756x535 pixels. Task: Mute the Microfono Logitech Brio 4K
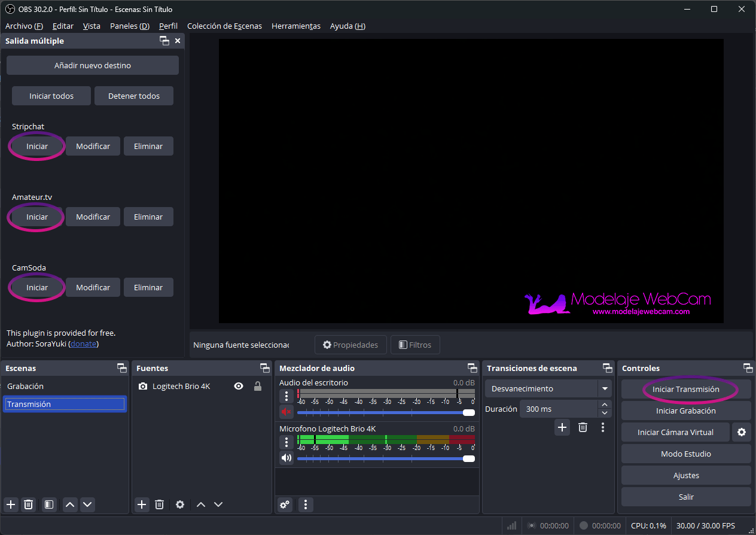click(286, 458)
